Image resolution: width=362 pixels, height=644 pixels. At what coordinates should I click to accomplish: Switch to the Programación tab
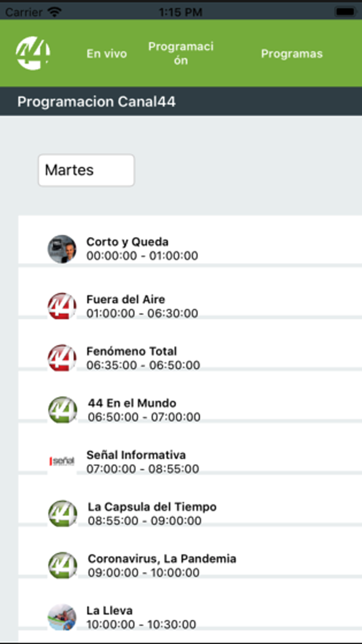pos(181,53)
